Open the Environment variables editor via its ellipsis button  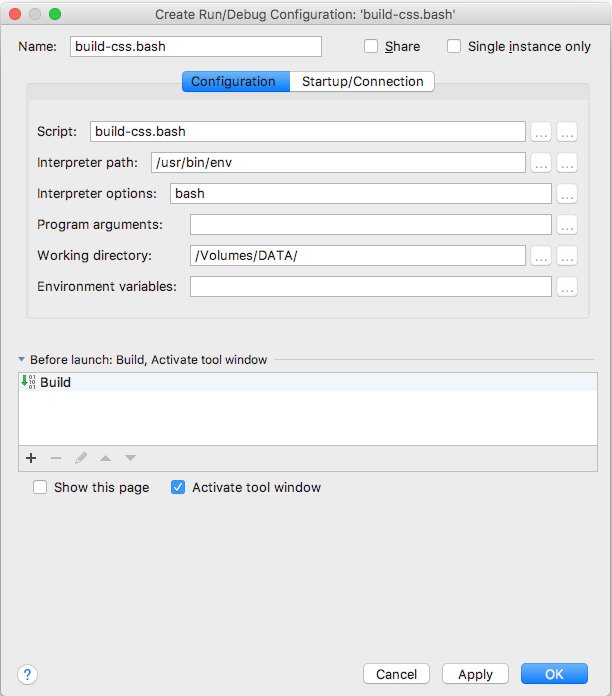point(567,287)
